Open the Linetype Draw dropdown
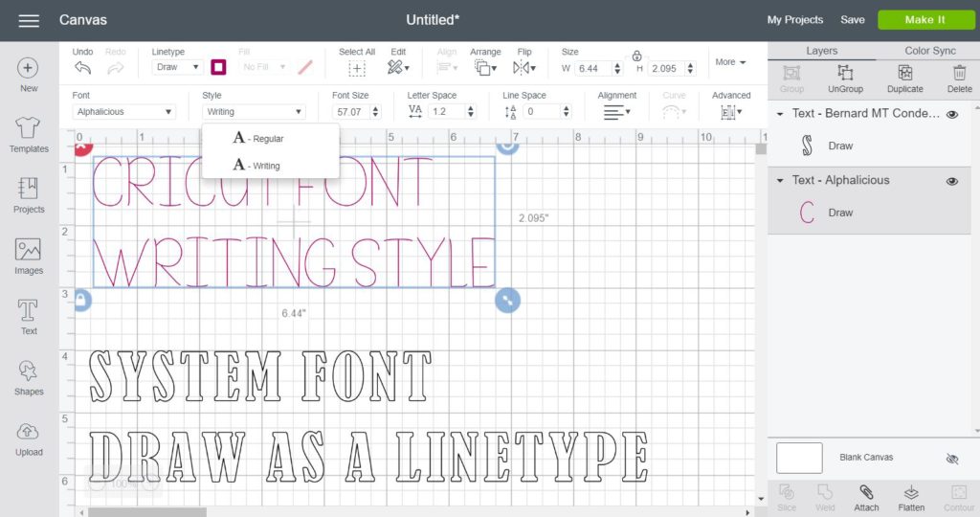 177,67
